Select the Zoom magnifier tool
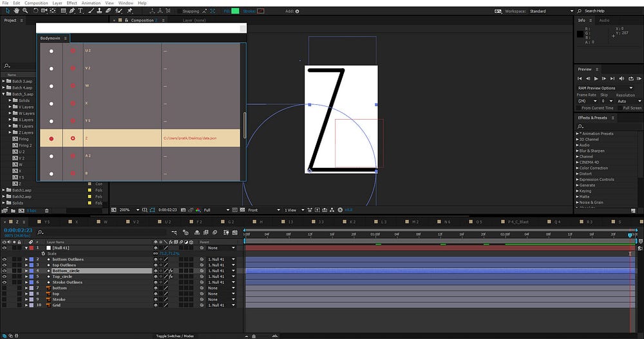The image size is (644, 339). click(25, 11)
